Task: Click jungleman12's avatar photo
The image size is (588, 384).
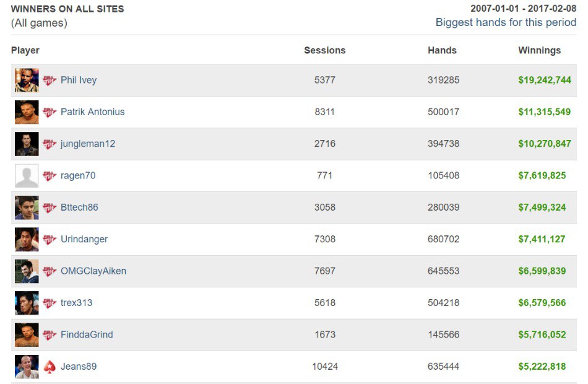Action: point(27,144)
